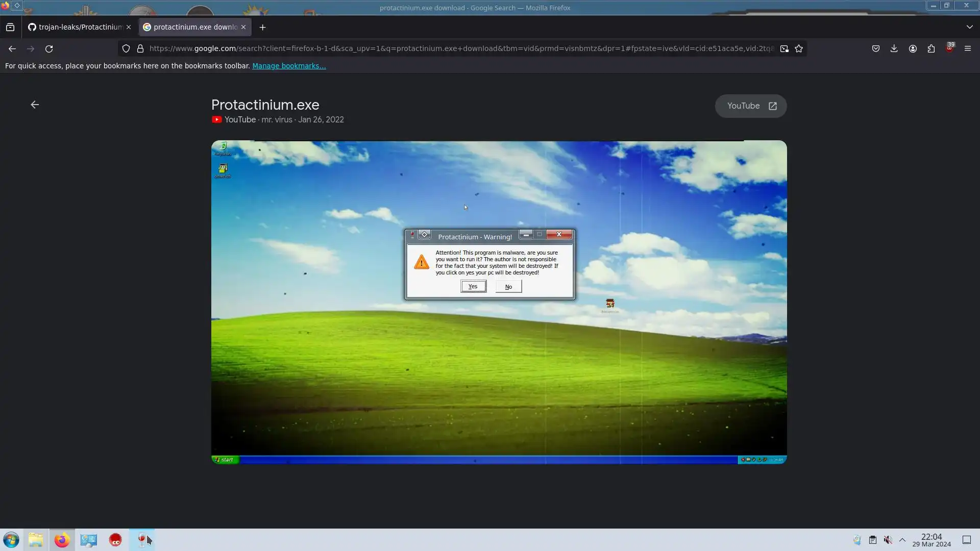This screenshot has height=551, width=980.
Task: Click the tracking protection shield icon
Action: [x=126, y=49]
